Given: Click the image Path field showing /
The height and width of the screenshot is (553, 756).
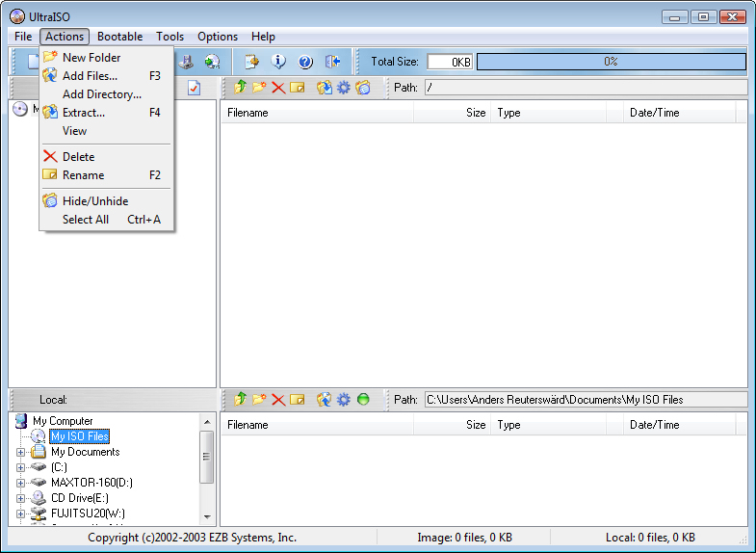Looking at the screenshot, I should 586,88.
